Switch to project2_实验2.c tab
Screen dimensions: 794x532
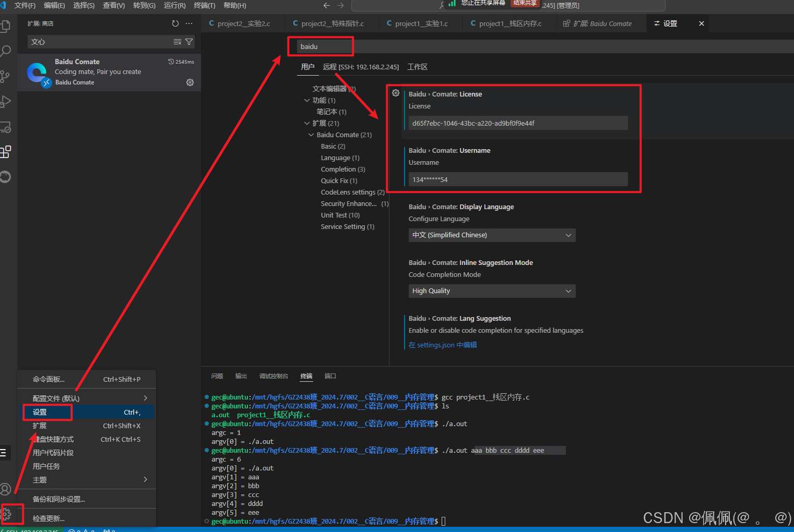[x=243, y=23]
